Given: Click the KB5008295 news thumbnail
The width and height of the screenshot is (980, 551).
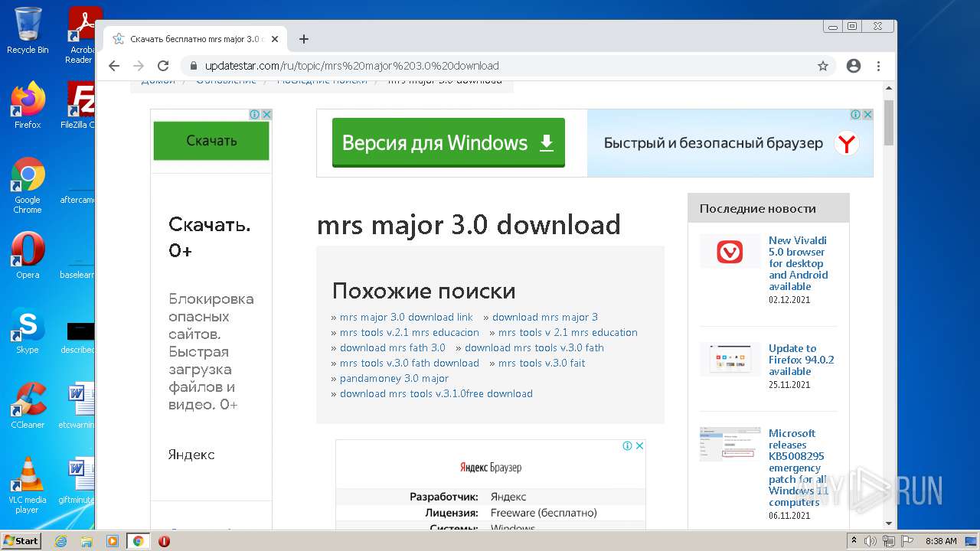Looking at the screenshot, I should point(730,444).
